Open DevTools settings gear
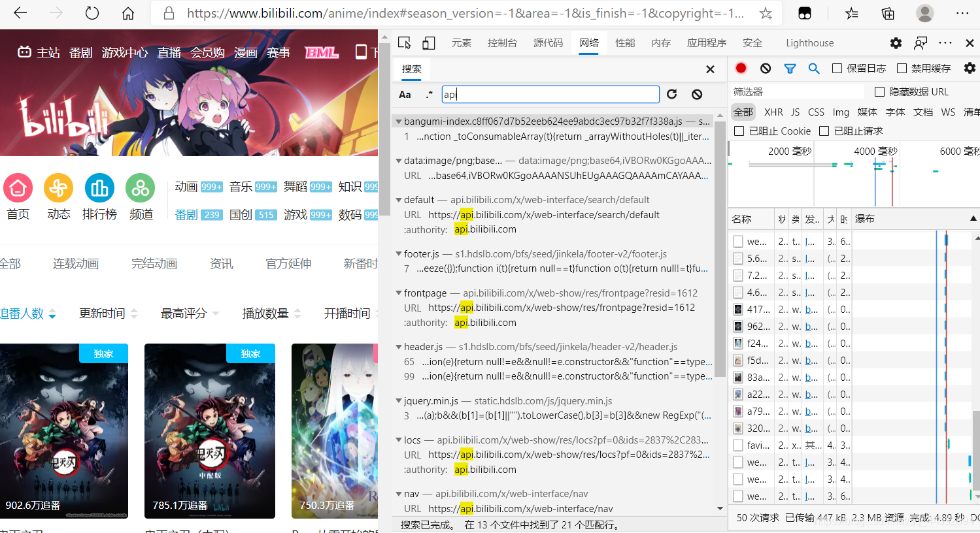This screenshot has width=980, height=533. click(x=896, y=43)
